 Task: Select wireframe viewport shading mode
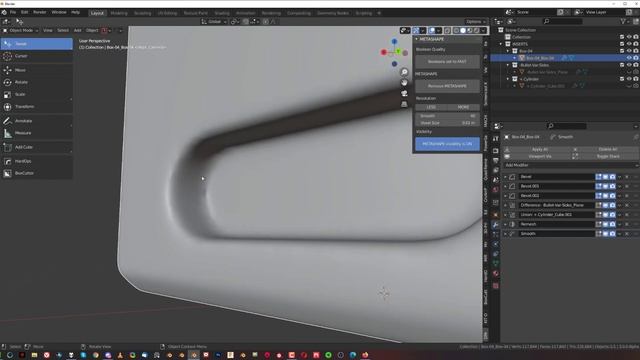click(x=456, y=31)
